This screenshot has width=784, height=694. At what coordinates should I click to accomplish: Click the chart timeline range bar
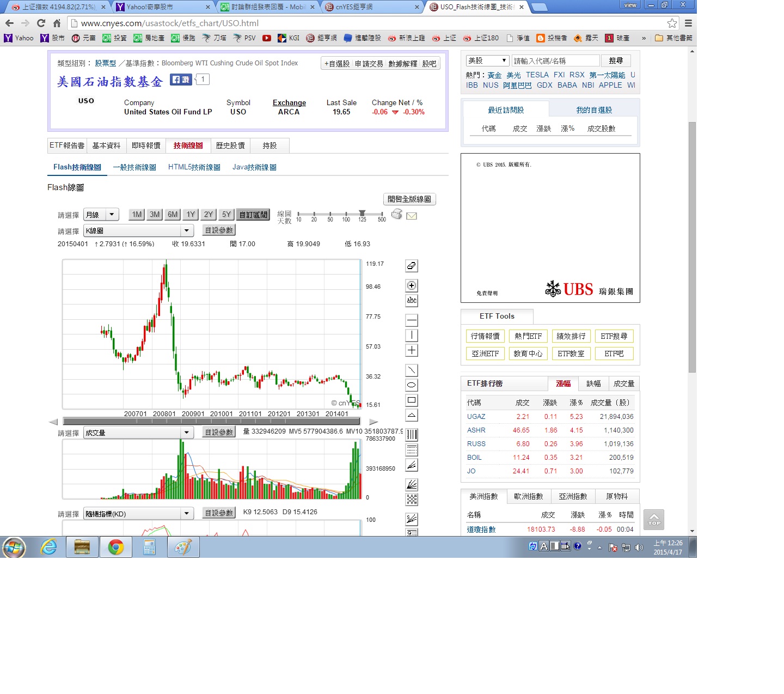tap(211, 421)
